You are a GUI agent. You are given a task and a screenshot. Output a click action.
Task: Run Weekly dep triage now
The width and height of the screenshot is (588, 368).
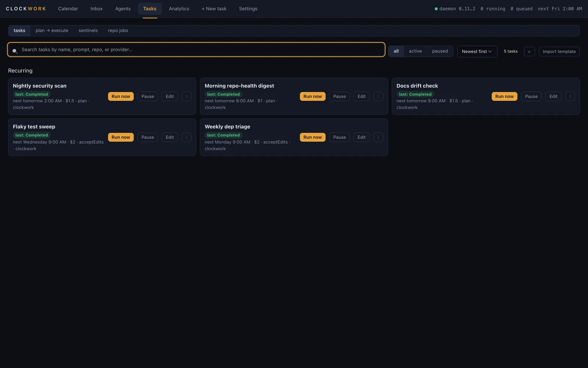(x=313, y=137)
